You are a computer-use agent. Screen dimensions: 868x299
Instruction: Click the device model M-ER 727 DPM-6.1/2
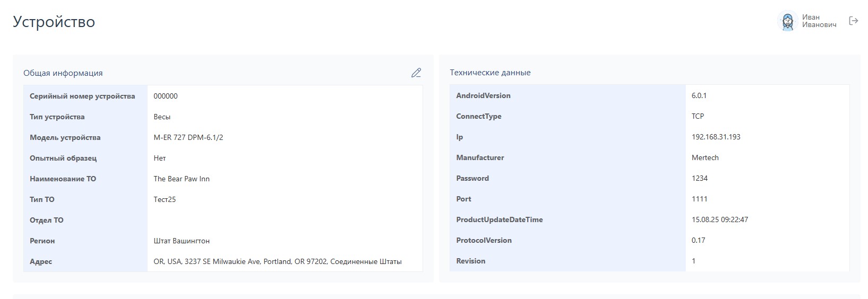[x=188, y=137]
